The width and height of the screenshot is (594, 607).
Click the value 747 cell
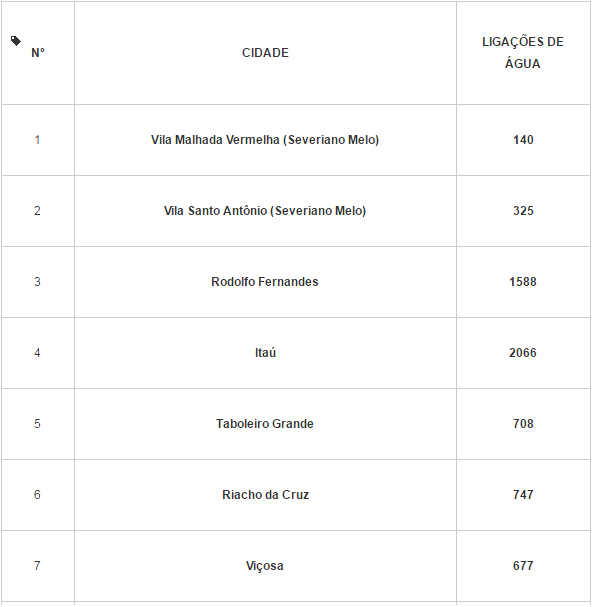pyautogui.click(x=523, y=495)
